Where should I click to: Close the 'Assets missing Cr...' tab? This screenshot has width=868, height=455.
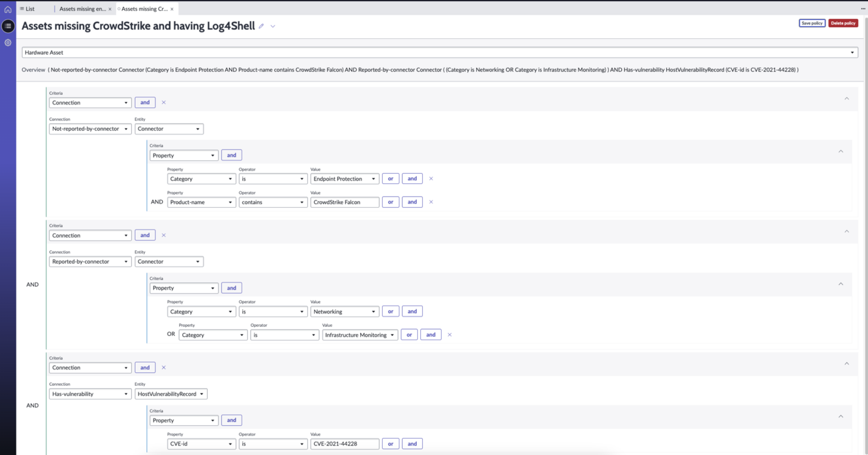(x=172, y=9)
